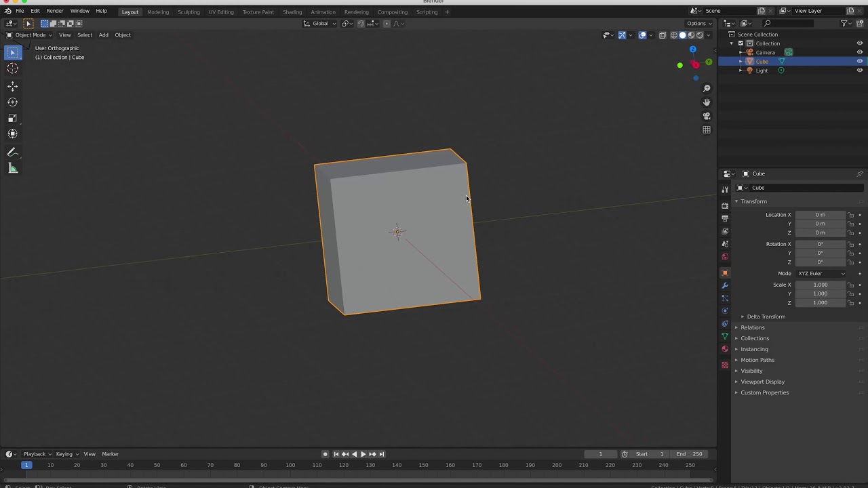Open the File menu

pyautogui.click(x=20, y=12)
